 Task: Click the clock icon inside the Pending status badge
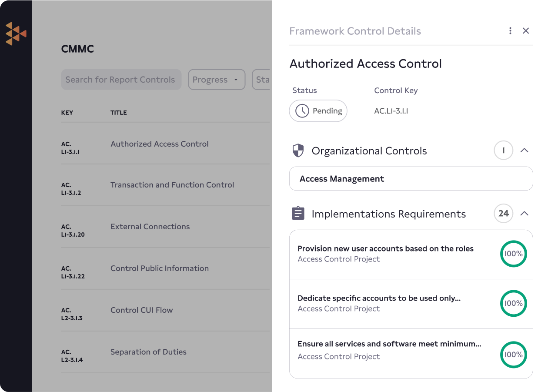(304, 111)
